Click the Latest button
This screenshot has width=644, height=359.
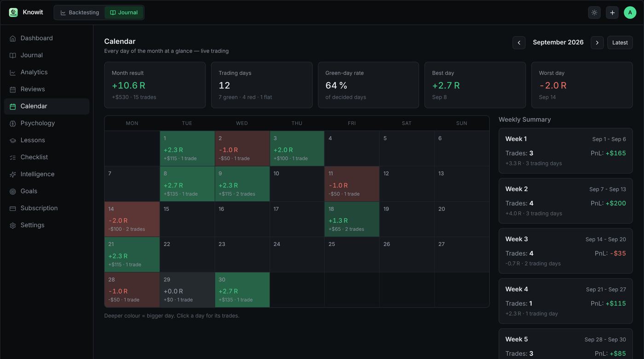point(620,42)
